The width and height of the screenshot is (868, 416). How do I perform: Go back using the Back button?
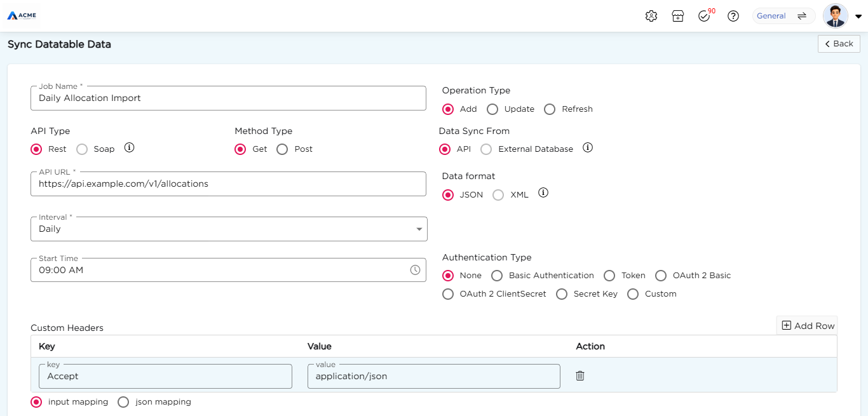(x=839, y=44)
